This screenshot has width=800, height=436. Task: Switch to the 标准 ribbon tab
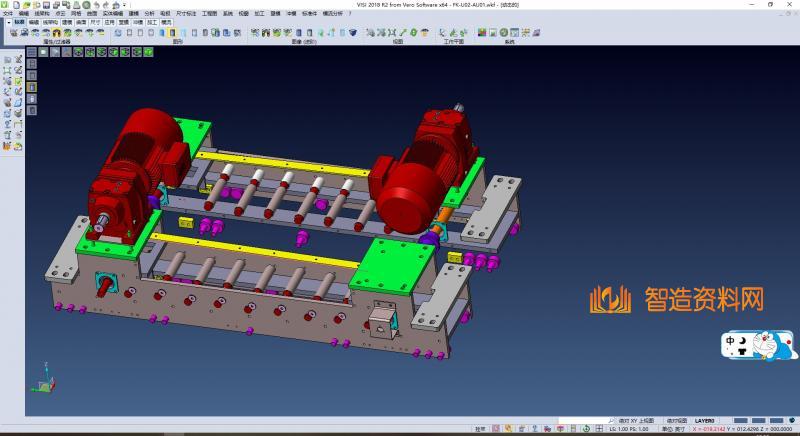pyautogui.click(x=19, y=21)
